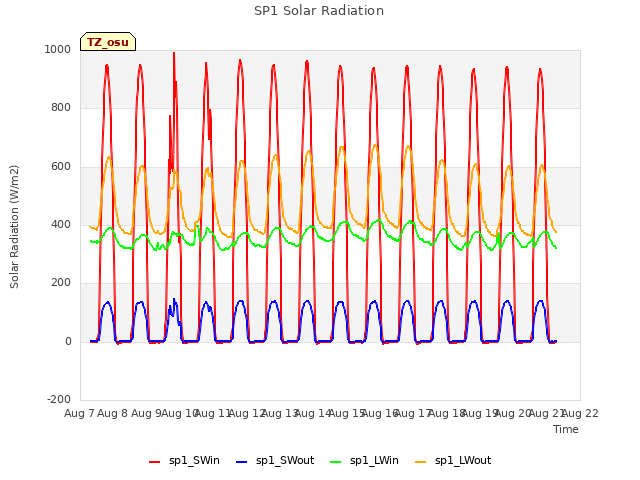Image resolution: width=640 pixels, height=480 pixels.
Task: Click the 800 y-axis tick label
Action: coord(61,108)
